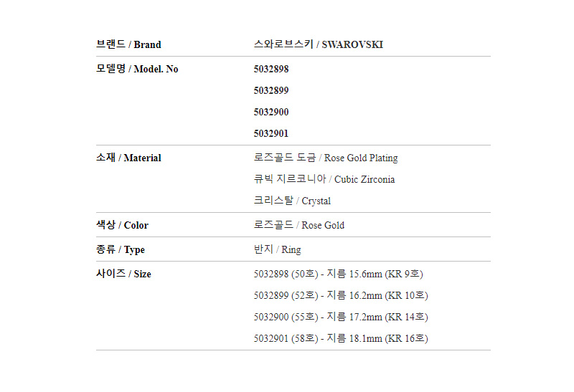Click size row for 17.2mm diameter
The width and height of the screenshot is (574, 392).
coord(342,317)
